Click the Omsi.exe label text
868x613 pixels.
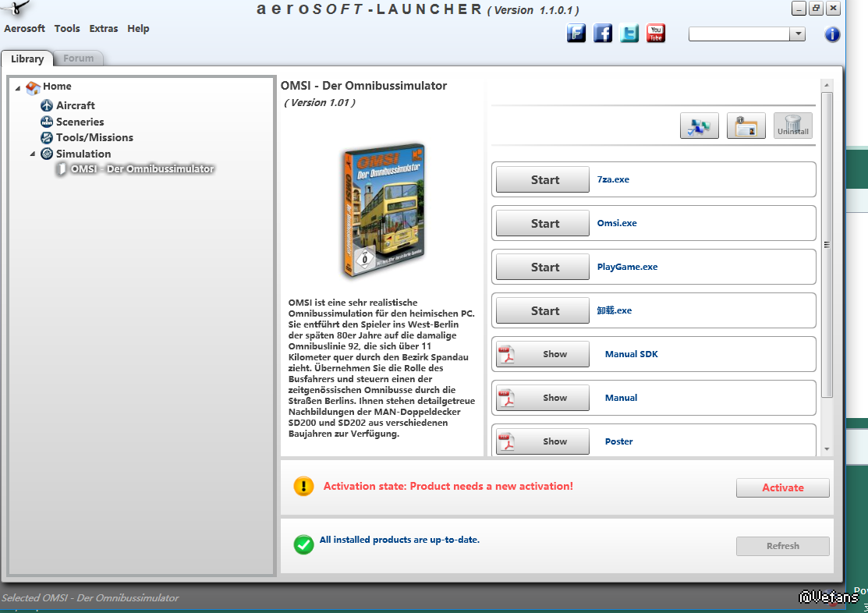pyautogui.click(x=617, y=223)
